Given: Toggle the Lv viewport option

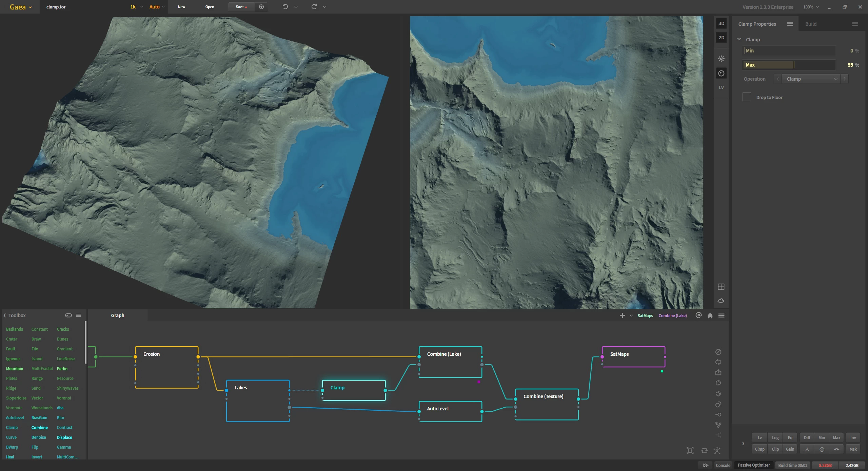Looking at the screenshot, I should pyautogui.click(x=721, y=87).
